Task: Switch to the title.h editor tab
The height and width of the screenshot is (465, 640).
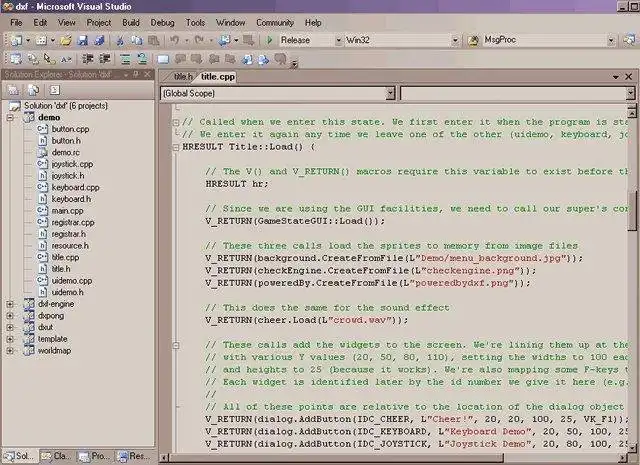Action: click(182, 77)
